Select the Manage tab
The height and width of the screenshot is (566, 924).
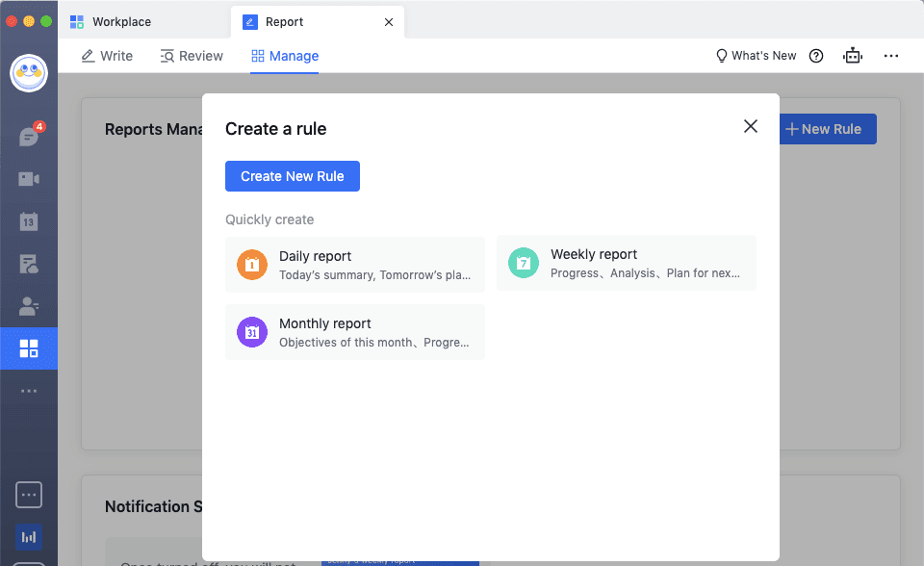(285, 56)
